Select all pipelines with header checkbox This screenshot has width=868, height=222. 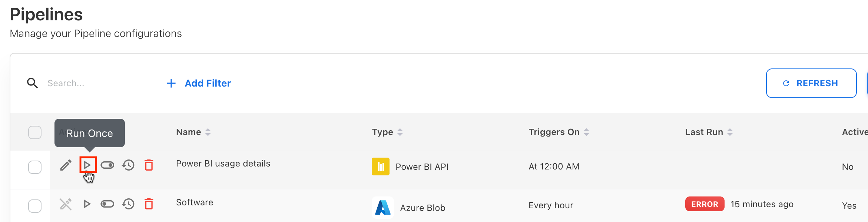(35, 132)
